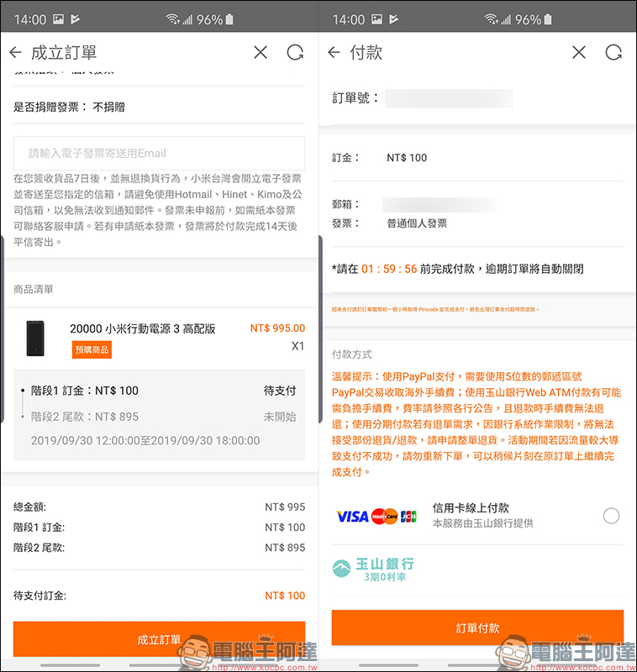Tap 階段1 訂金 NT$ 100 stage row
The image size is (637, 672).
coord(159,391)
